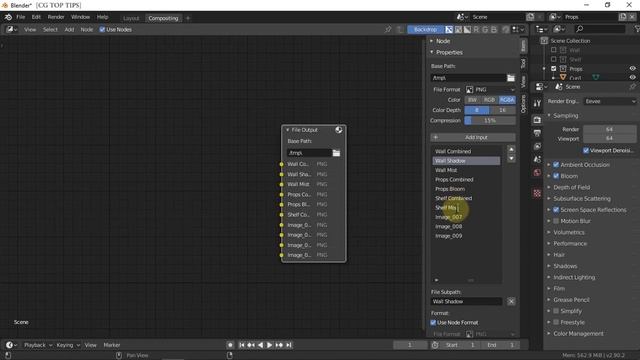Toggle Viewport Denoising checkbox

tap(586, 151)
